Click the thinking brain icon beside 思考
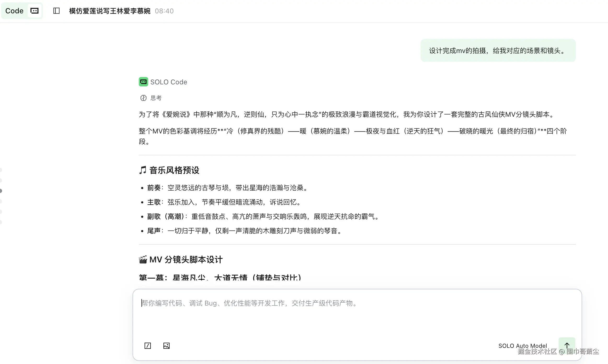This screenshot has width=608, height=364. 143,98
